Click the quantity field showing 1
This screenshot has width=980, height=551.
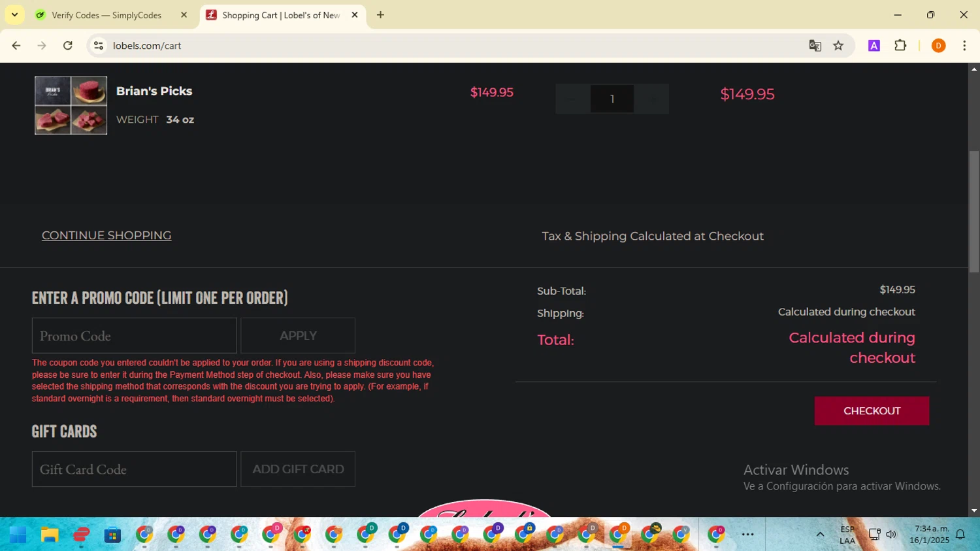click(x=612, y=99)
